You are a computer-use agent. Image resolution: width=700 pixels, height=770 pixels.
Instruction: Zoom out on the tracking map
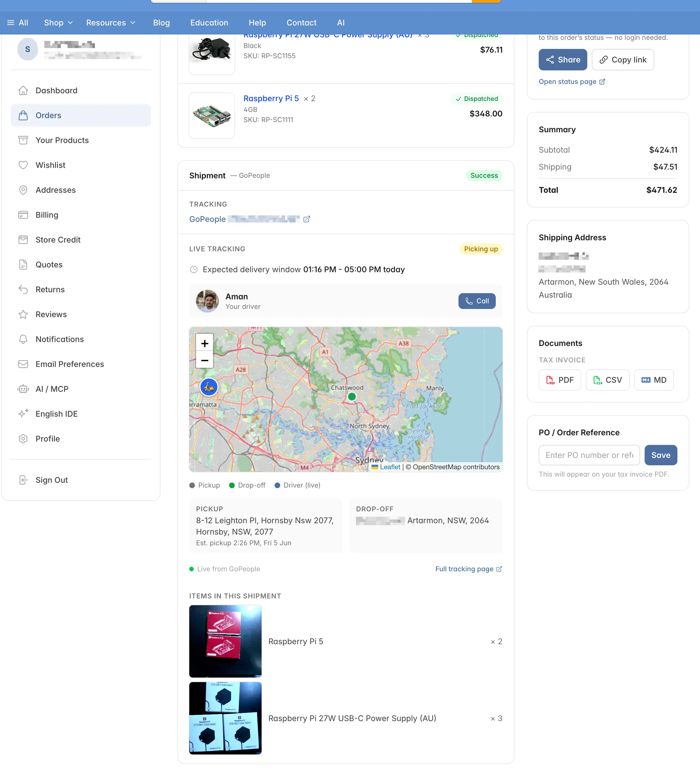pos(205,360)
